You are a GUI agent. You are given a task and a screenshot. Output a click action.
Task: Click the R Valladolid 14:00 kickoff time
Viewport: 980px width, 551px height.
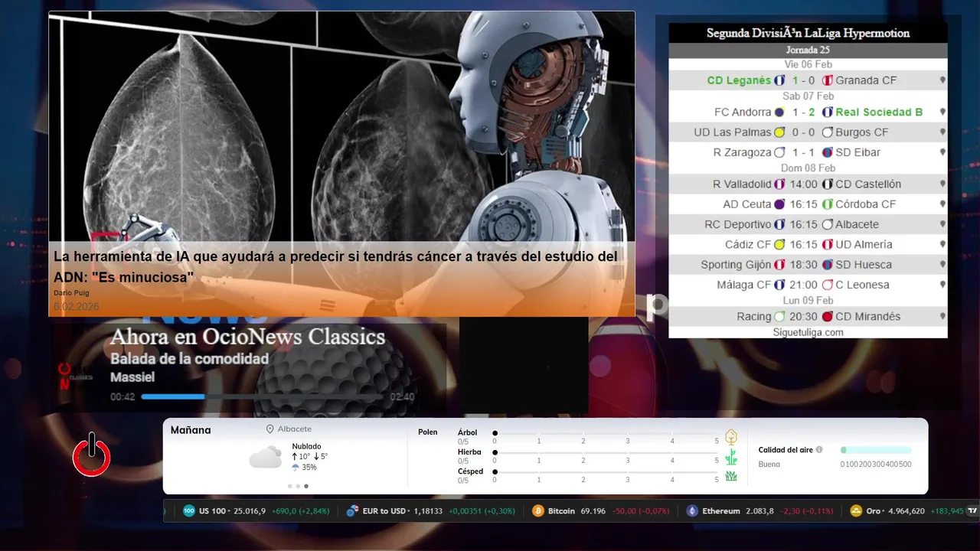(804, 184)
